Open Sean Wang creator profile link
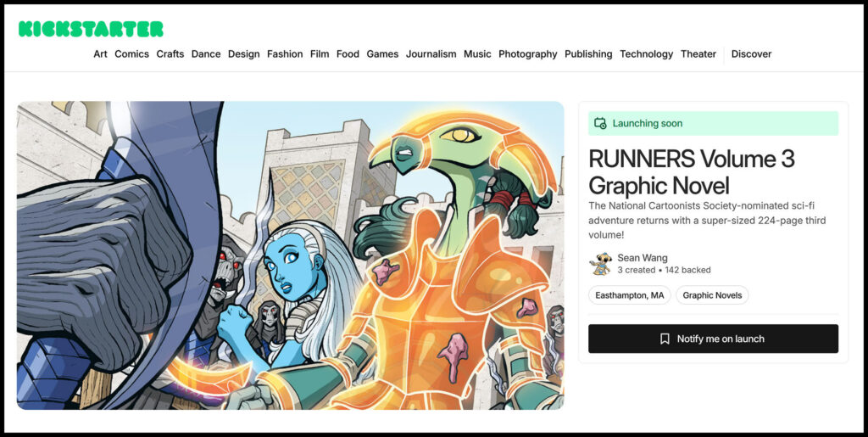Image resolution: width=868 pixels, height=437 pixels. tap(643, 258)
